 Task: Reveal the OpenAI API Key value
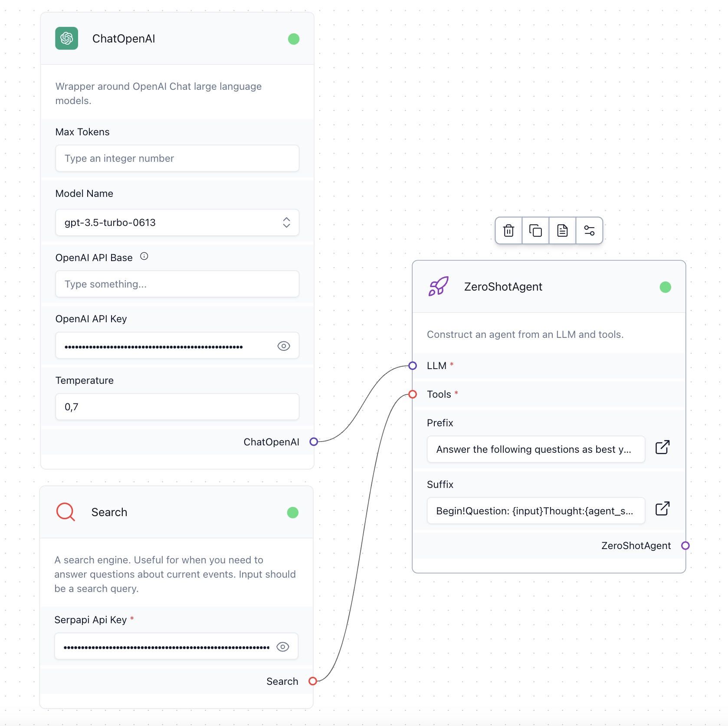284,346
